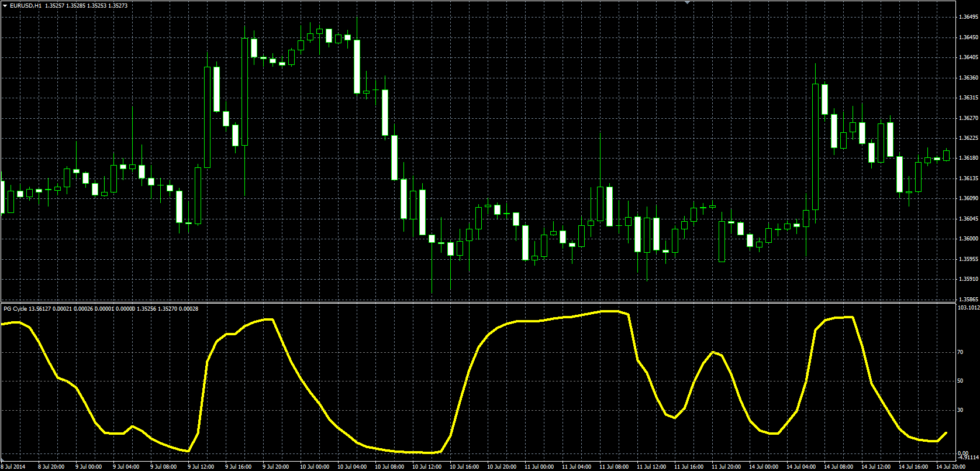Click the 1.36000 price label
The image size is (980, 471).
coord(968,239)
